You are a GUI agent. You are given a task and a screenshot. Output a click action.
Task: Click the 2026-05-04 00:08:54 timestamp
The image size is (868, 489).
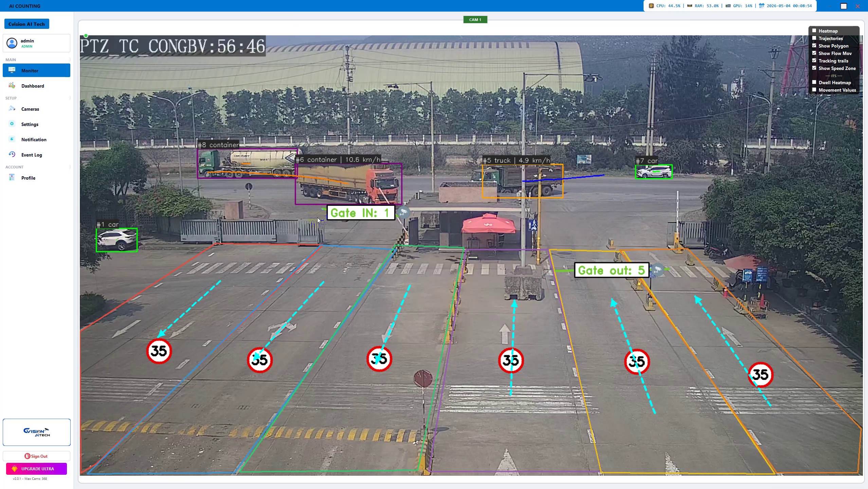pyautogui.click(x=789, y=6)
